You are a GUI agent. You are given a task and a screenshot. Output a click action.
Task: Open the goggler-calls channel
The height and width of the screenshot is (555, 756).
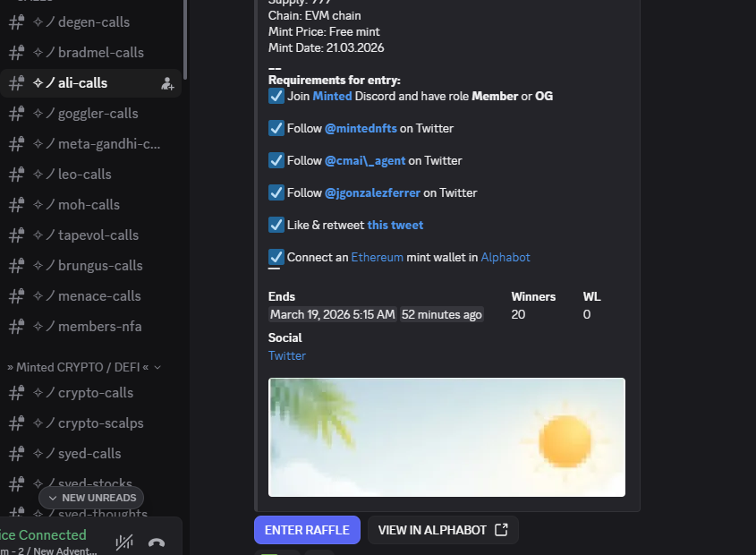tap(90, 114)
